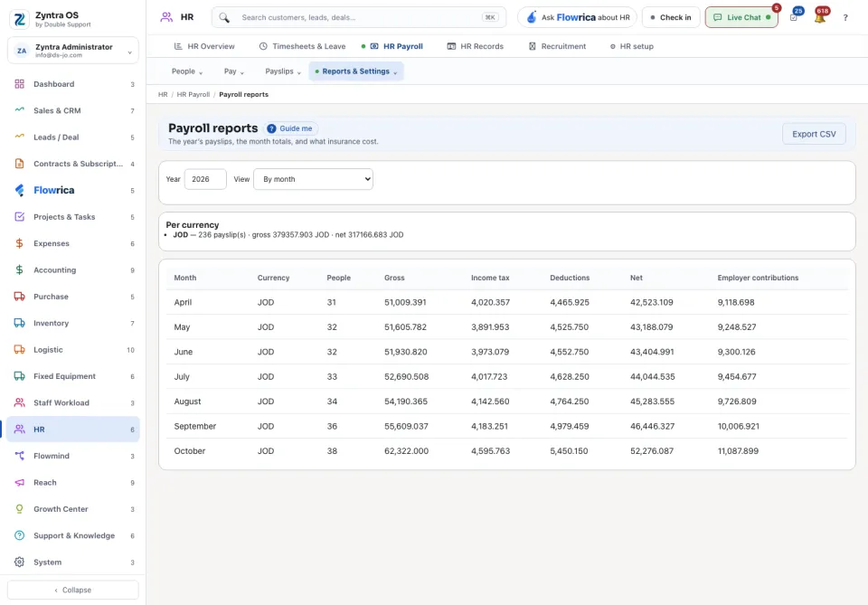Viewport: 868px width, 605px height.
Task: Click Ask Flowrica about HR
Action: click(578, 17)
